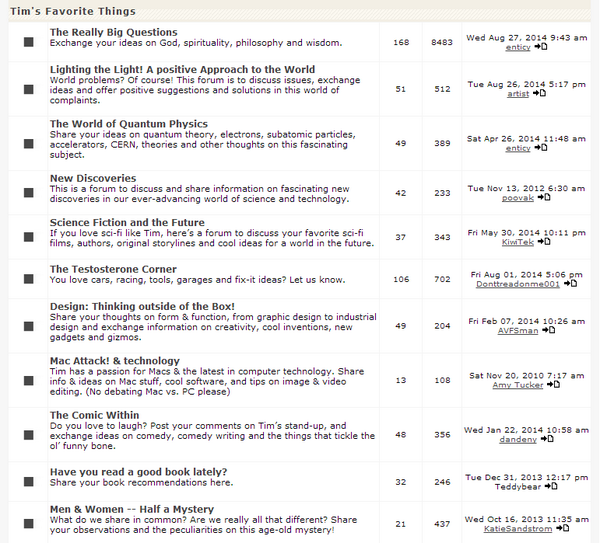View latest post icon next to artist
The height and width of the screenshot is (543, 600).
(x=540, y=93)
